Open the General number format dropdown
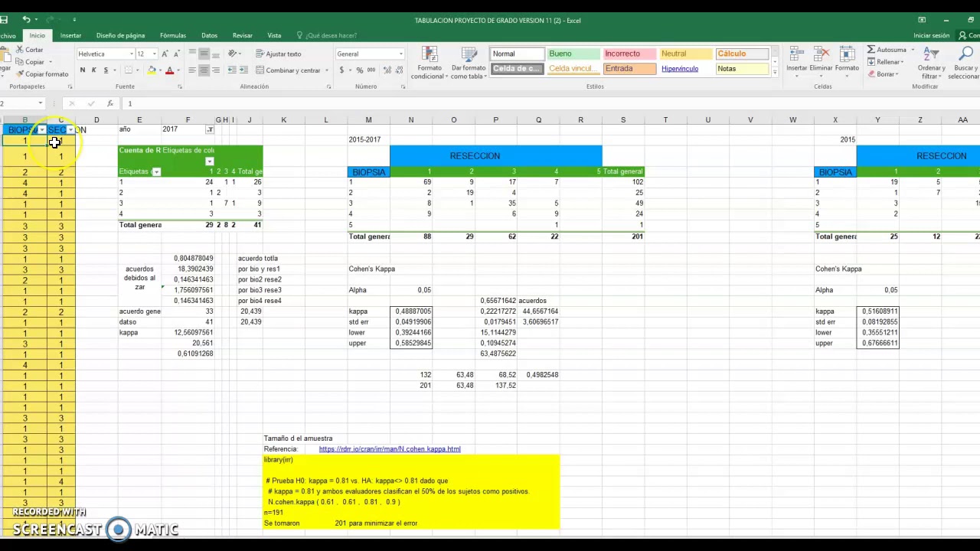The height and width of the screenshot is (551, 980). pos(400,54)
